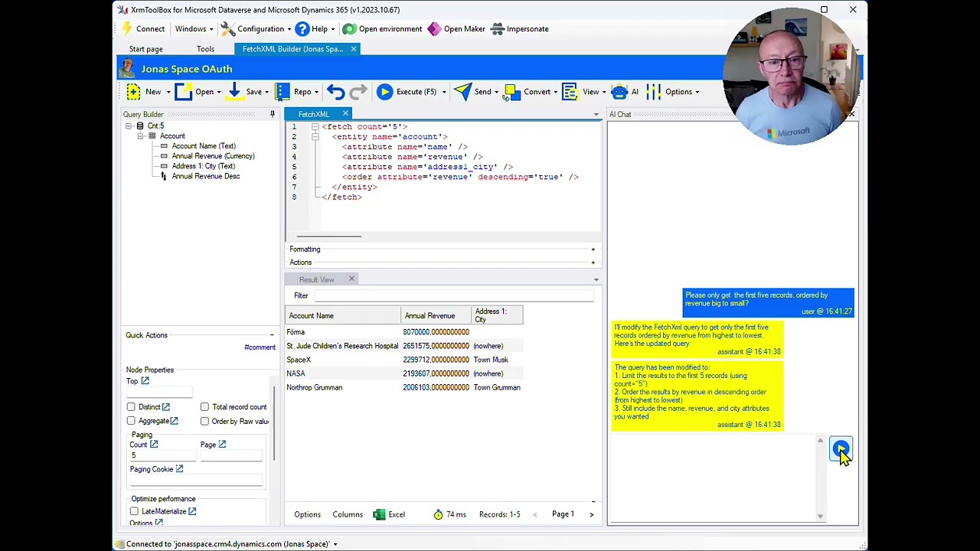Expand the Actions section

tap(593, 262)
